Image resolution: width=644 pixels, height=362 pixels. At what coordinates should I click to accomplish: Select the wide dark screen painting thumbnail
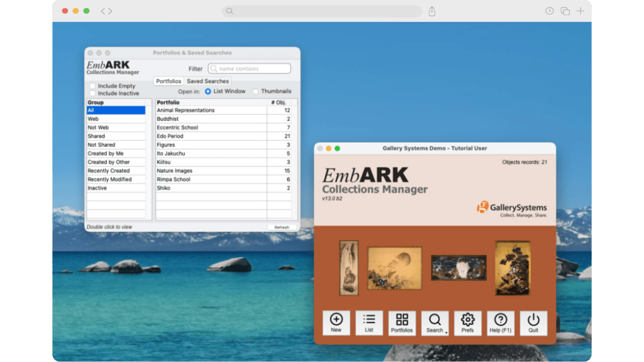point(458,268)
